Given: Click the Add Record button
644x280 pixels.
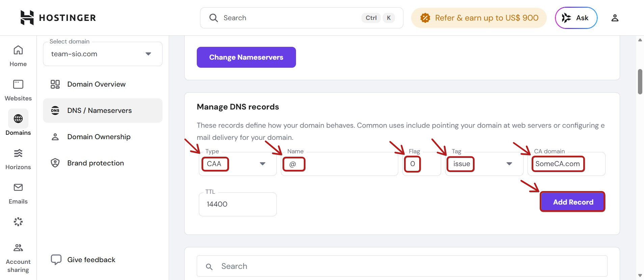Looking at the screenshot, I should tap(573, 202).
